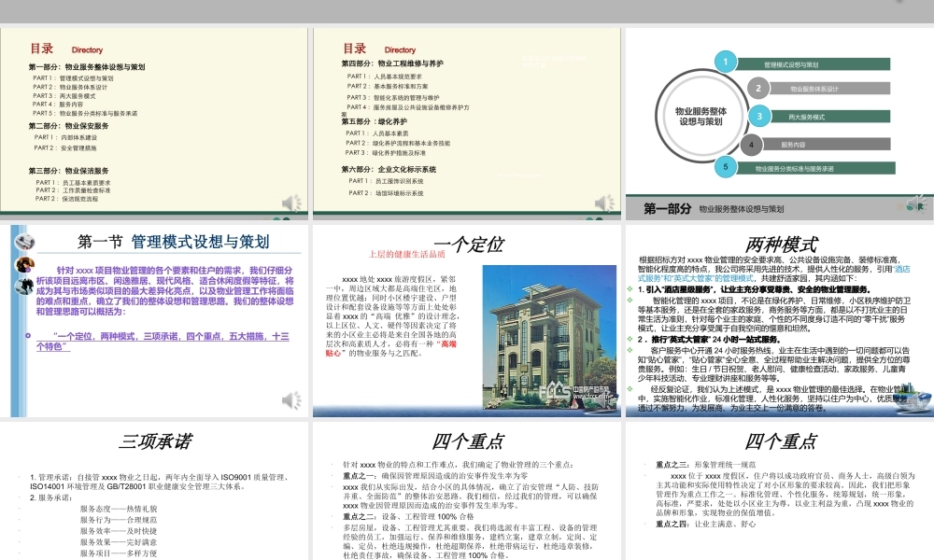Click the gray numbered circle 2 in the diagram
Screen dimensions: 934x560
point(758,88)
